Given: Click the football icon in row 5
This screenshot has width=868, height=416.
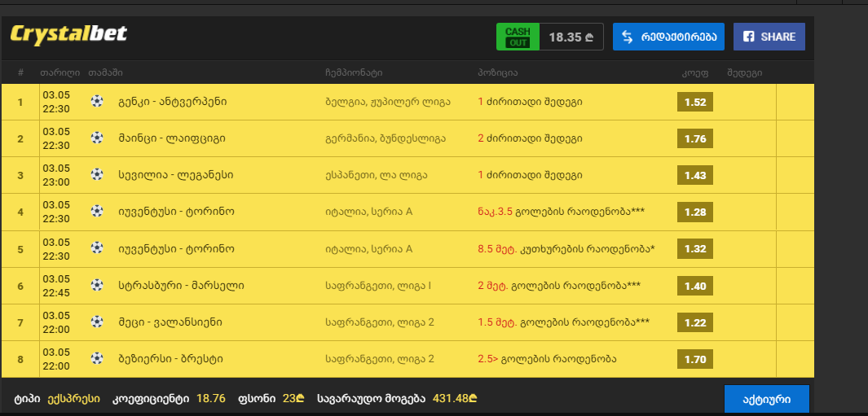Looking at the screenshot, I should [97, 248].
